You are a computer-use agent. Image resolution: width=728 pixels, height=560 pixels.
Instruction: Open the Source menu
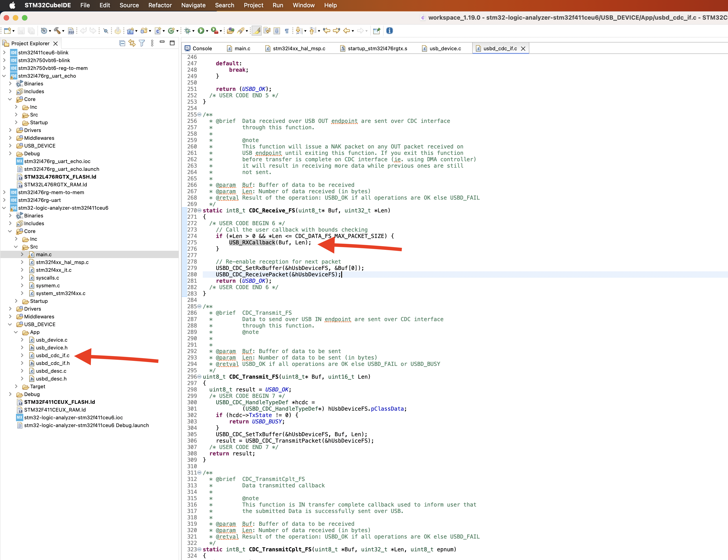click(129, 5)
